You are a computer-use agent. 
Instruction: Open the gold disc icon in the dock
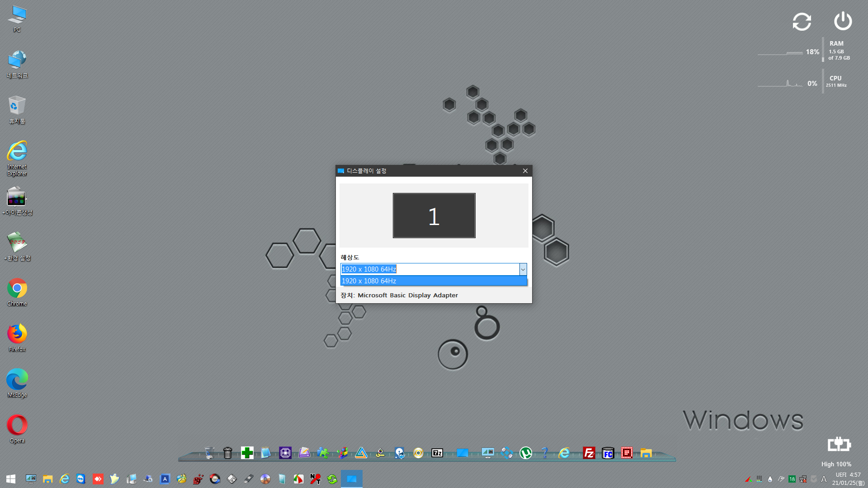point(418,453)
